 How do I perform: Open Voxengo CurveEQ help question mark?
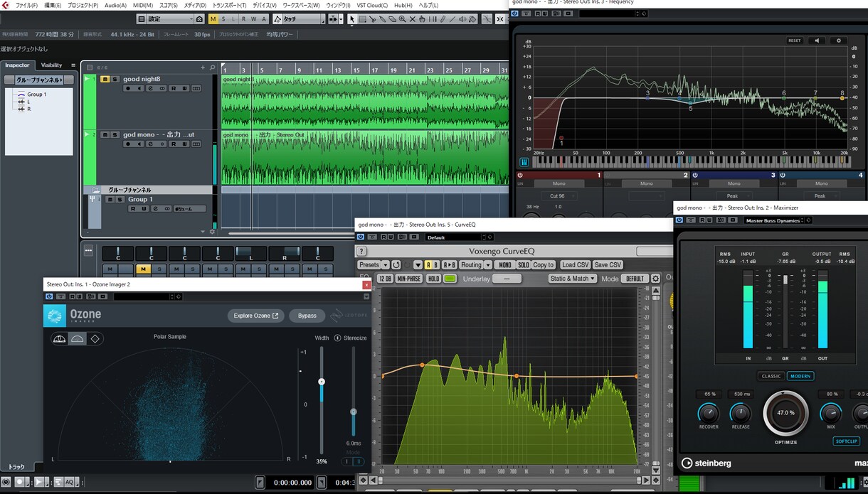click(x=361, y=251)
